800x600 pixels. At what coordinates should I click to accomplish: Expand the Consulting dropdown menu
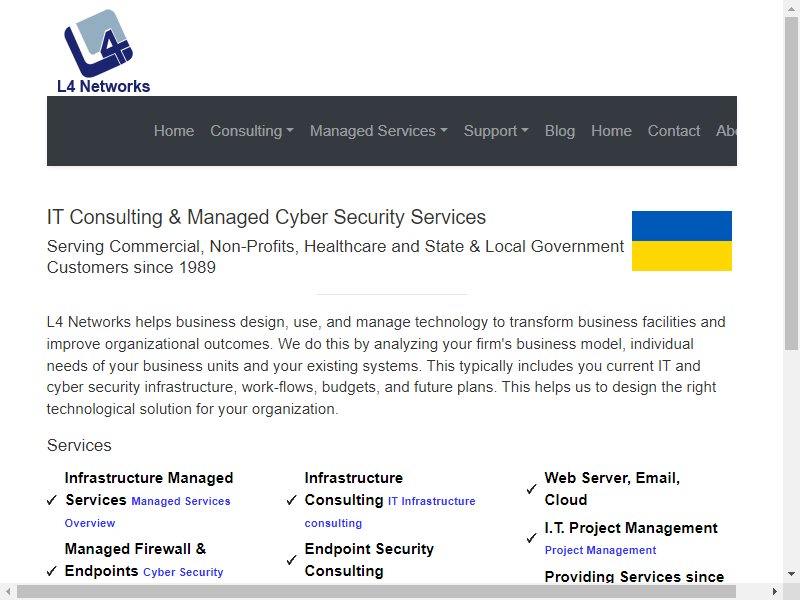(252, 131)
